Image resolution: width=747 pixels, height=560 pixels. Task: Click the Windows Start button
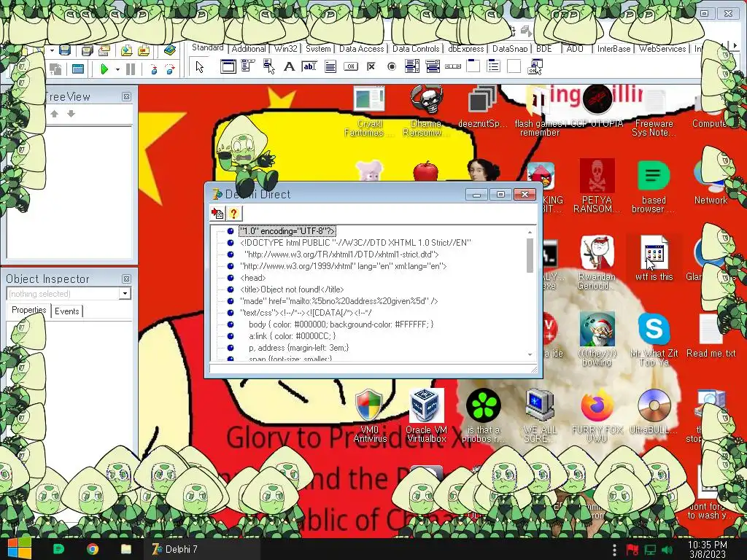pyautogui.click(x=20, y=548)
